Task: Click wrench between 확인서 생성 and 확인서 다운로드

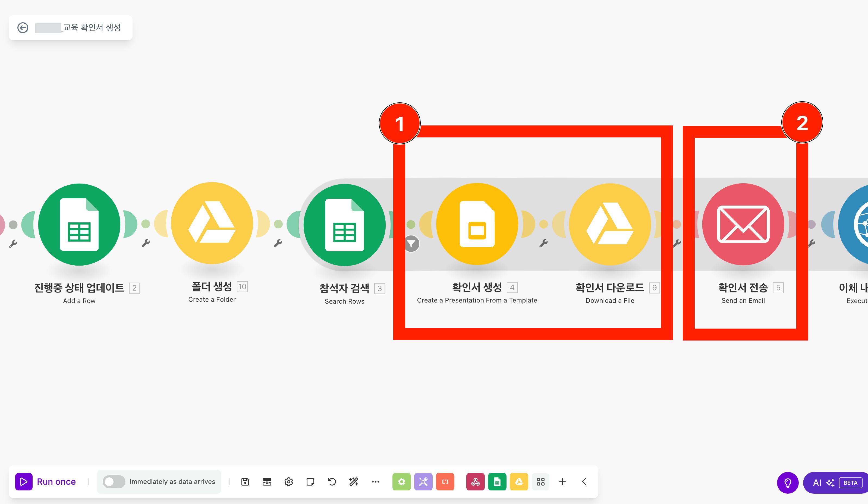Action: [543, 244]
